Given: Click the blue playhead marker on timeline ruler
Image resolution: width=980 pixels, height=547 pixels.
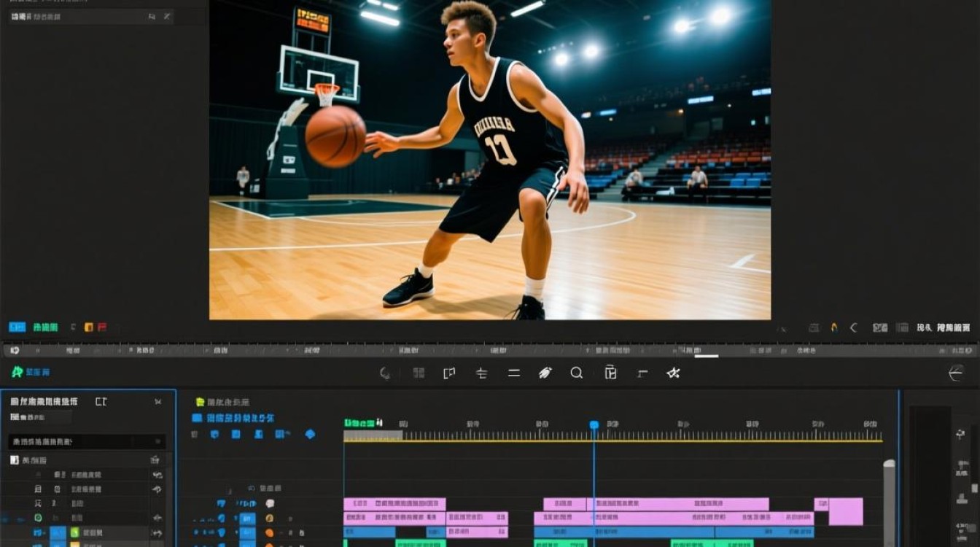Looking at the screenshot, I should [594, 424].
